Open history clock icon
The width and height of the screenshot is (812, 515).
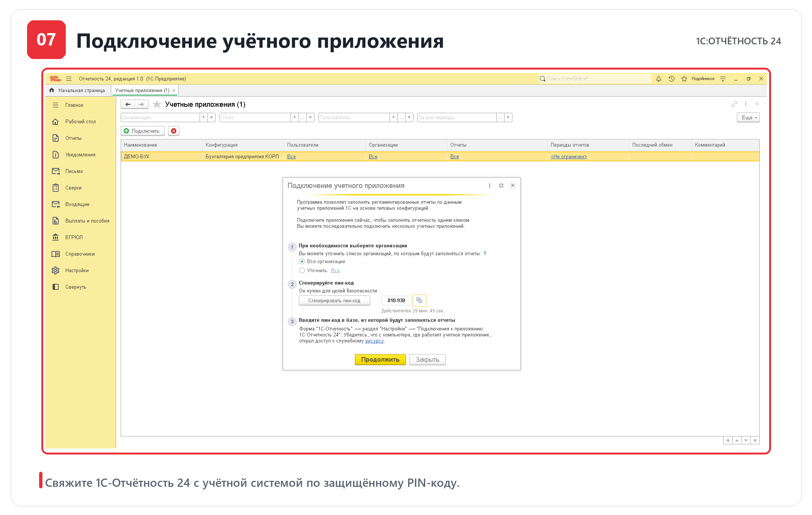coord(671,79)
